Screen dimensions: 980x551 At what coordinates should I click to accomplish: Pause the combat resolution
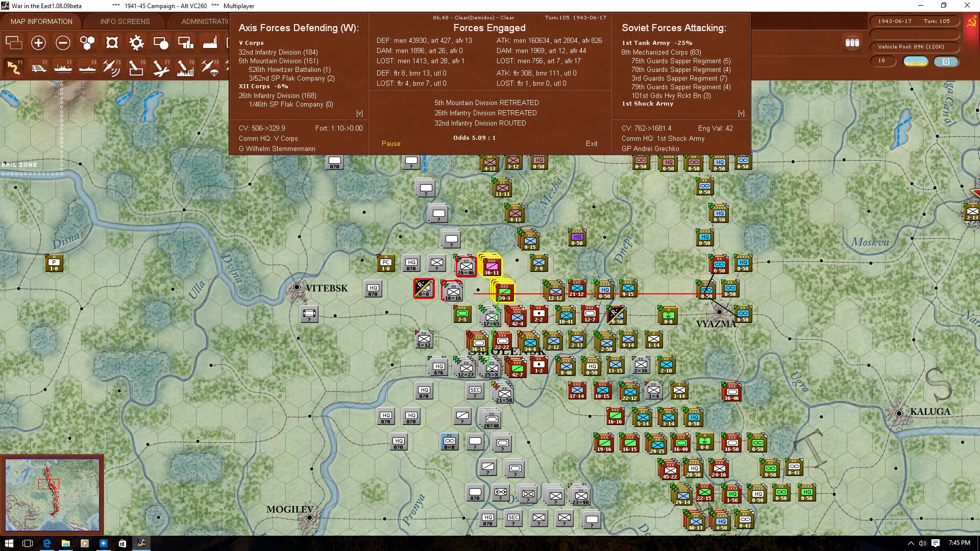pyautogui.click(x=391, y=144)
